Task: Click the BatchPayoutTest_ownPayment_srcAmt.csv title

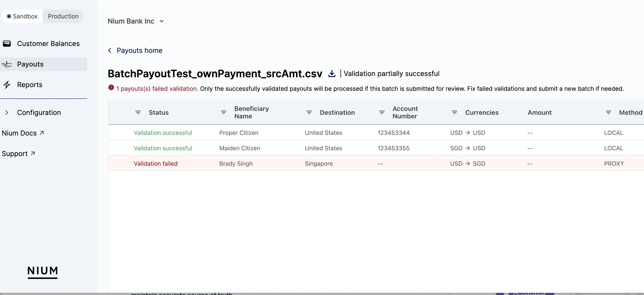Action: click(215, 74)
